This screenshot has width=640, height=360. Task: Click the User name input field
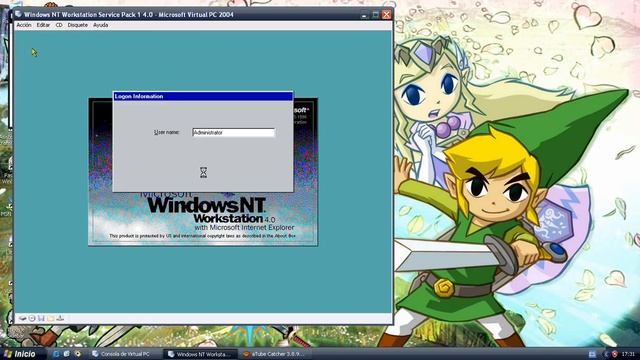point(234,132)
